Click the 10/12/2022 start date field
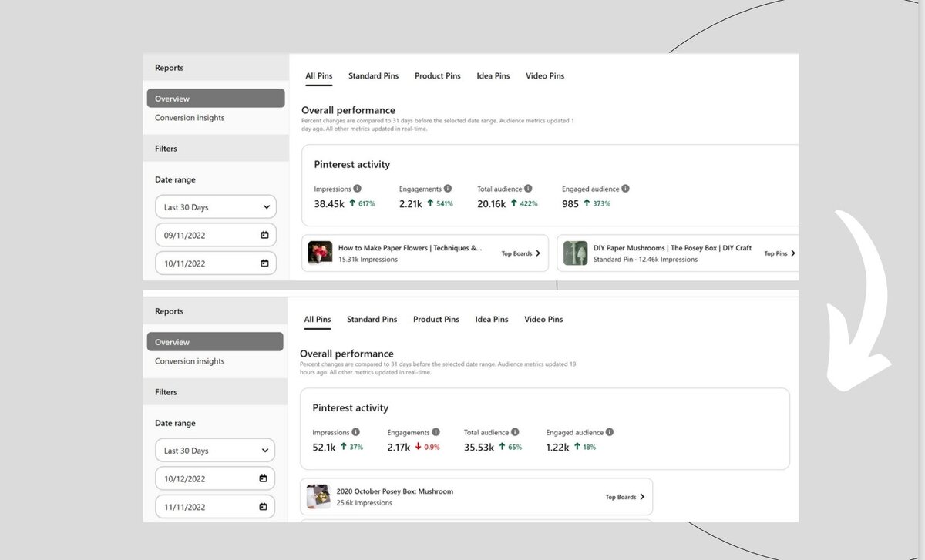The width and height of the screenshot is (925, 560). coord(214,478)
